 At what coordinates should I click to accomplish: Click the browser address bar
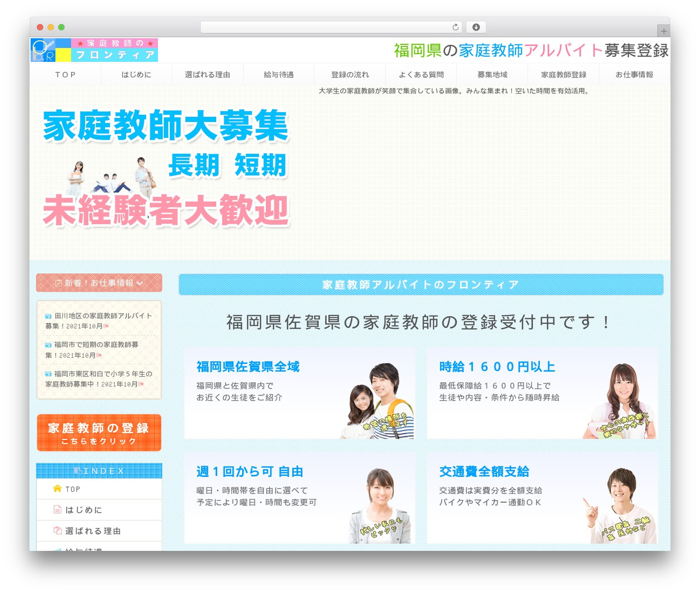(331, 27)
